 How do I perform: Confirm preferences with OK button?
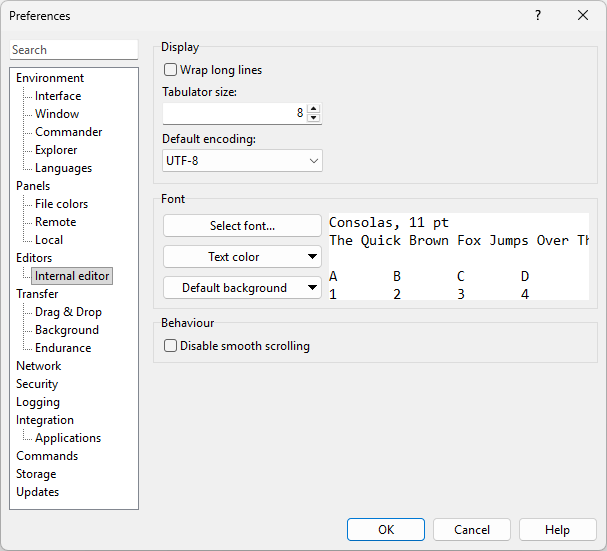click(x=386, y=530)
